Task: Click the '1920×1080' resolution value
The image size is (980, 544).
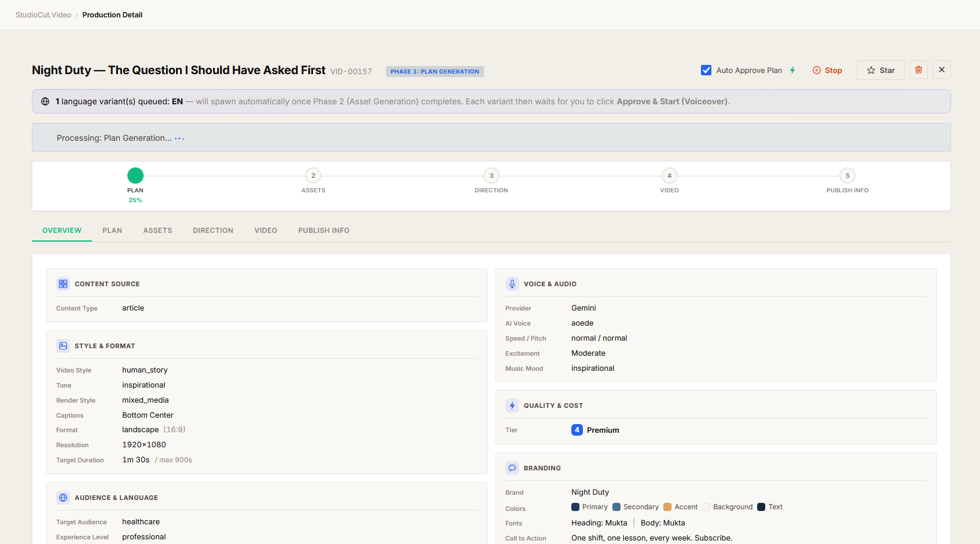Action: pyautogui.click(x=144, y=445)
